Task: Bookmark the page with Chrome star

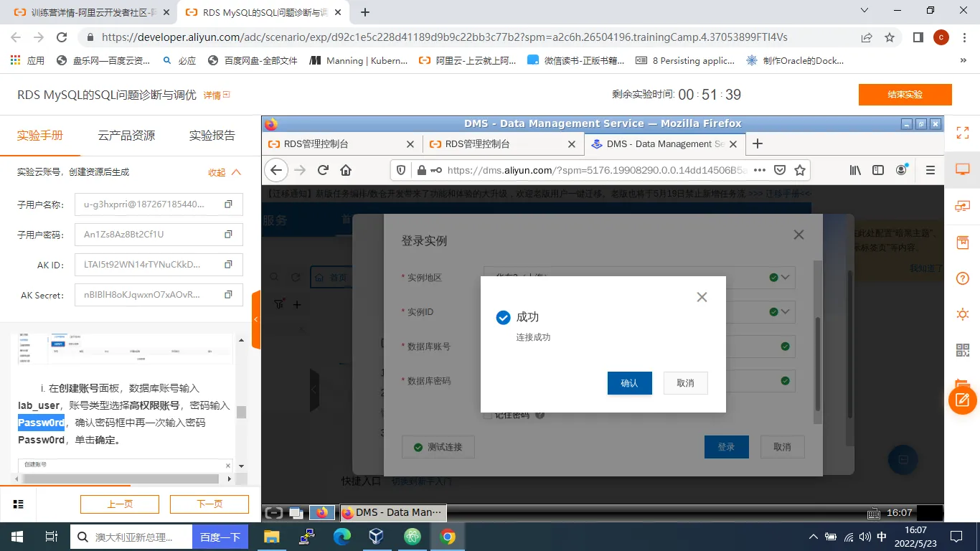Action: point(890,37)
